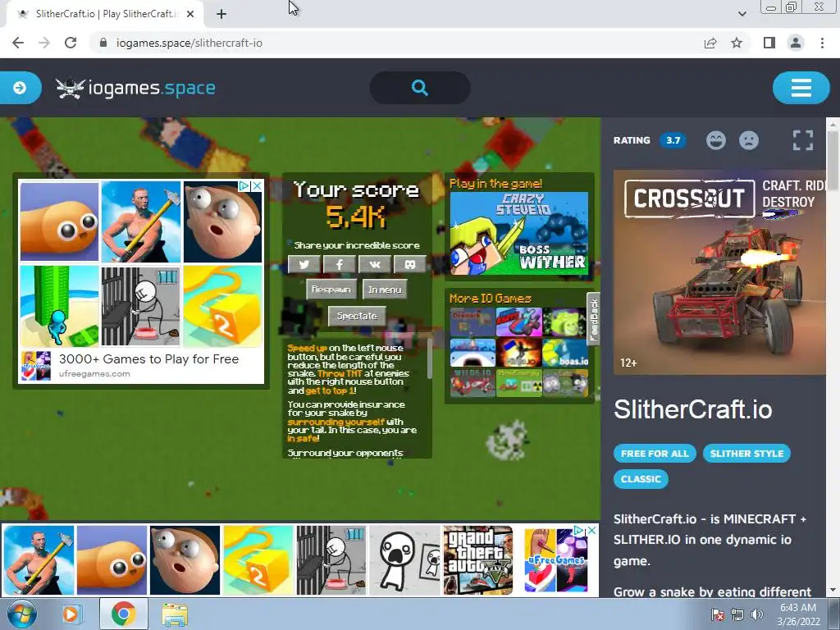The width and height of the screenshot is (840, 630).
Task: Close the bottom banner ad
Action: click(x=591, y=531)
